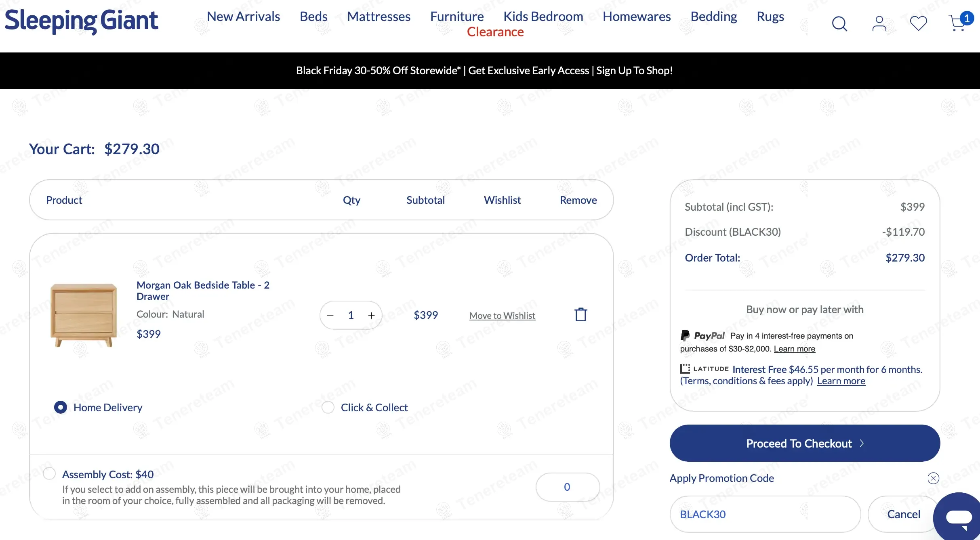Screen dimensions: 980x540
Task: Open PayPal Learn more link
Action: pos(795,349)
